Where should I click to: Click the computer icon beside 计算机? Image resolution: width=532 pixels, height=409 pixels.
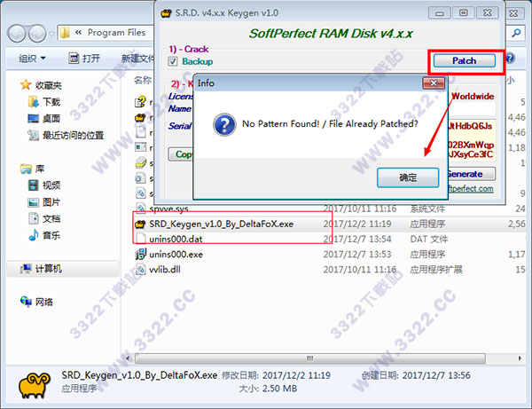click(x=26, y=269)
